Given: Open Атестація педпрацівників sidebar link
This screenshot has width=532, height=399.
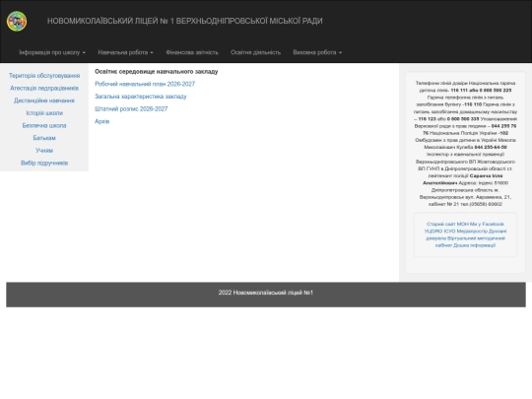Looking at the screenshot, I should pos(44,89).
